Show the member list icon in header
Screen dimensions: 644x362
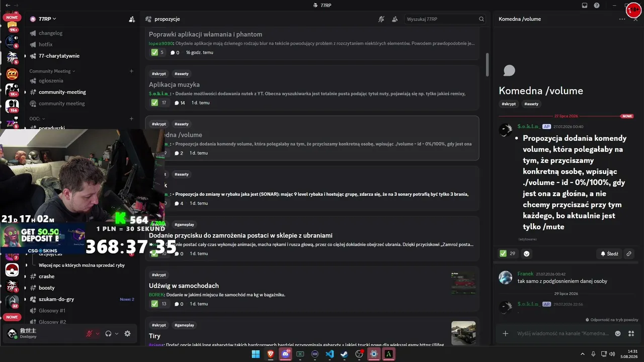click(394, 19)
